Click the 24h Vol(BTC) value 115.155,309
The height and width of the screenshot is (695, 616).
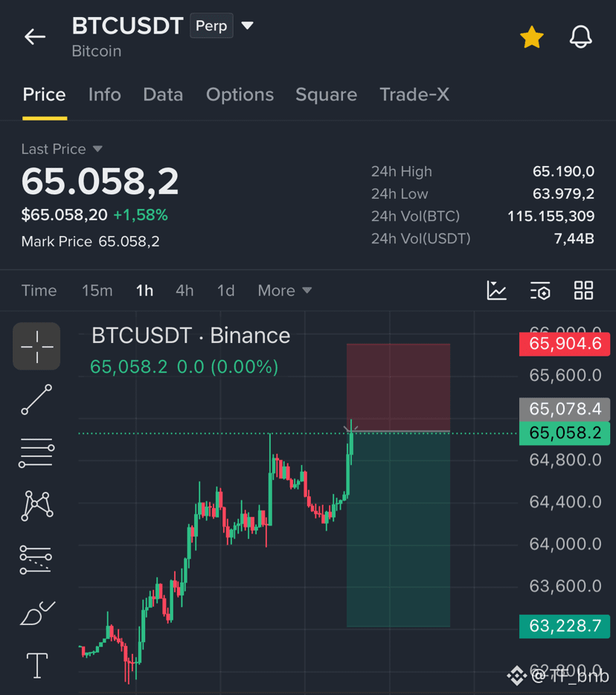(551, 217)
